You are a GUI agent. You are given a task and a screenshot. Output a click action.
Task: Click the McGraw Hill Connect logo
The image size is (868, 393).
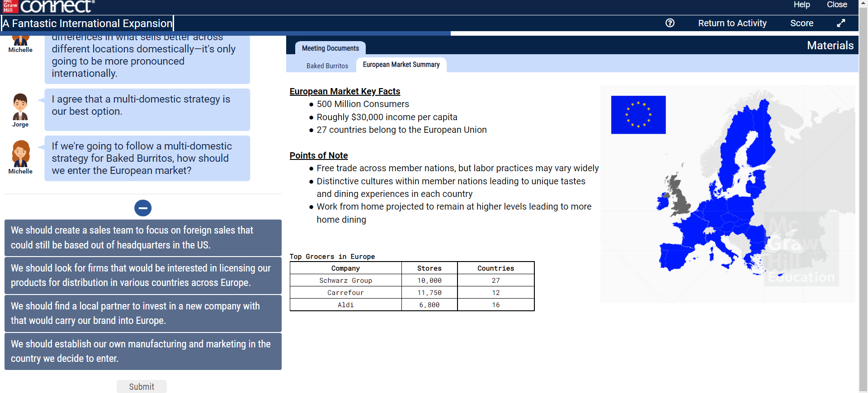click(x=48, y=6)
